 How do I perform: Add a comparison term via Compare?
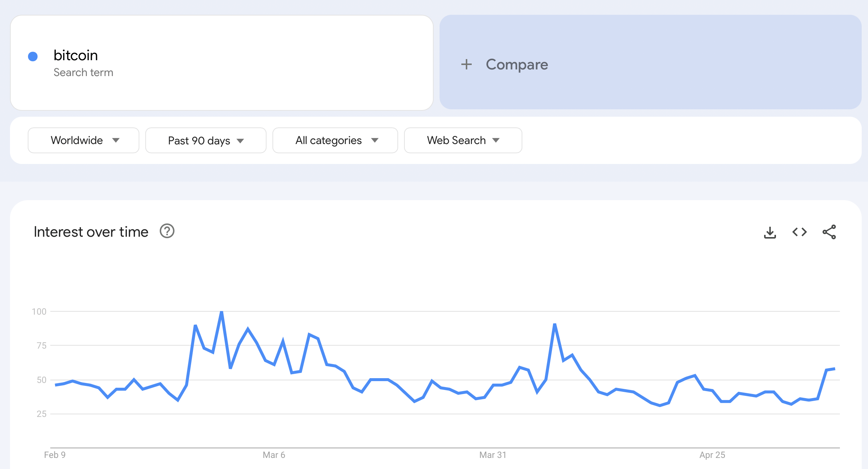517,64
